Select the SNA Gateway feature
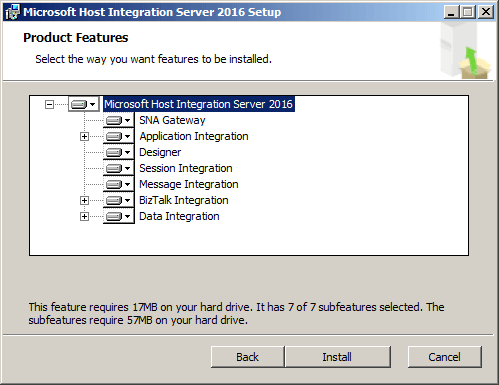This screenshot has height=385, width=499. pyautogui.click(x=172, y=120)
